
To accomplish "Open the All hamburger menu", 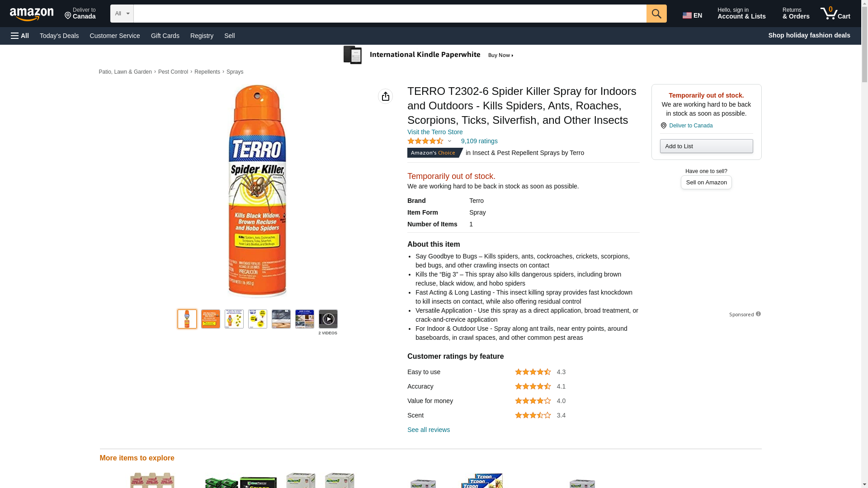I will click(x=20, y=36).
